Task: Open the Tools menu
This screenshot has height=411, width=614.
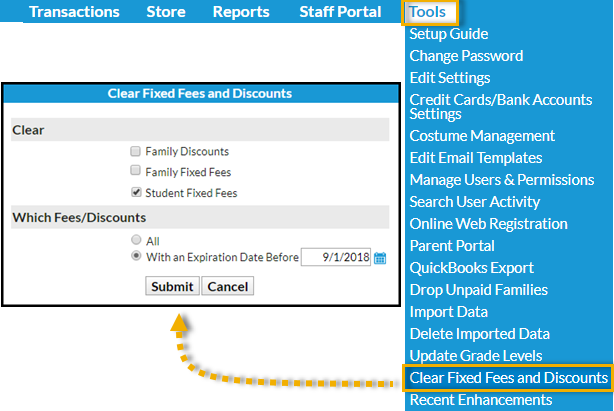Action: pyautogui.click(x=428, y=12)
